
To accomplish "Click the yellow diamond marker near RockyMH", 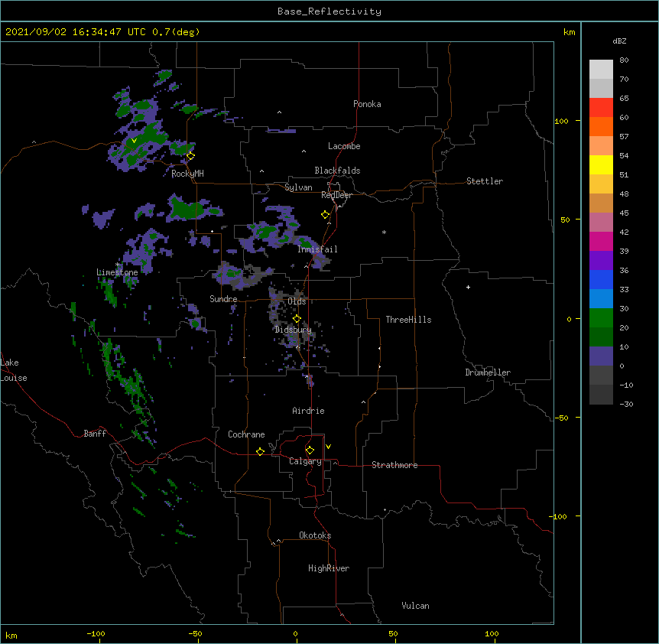I will (191, 156).
